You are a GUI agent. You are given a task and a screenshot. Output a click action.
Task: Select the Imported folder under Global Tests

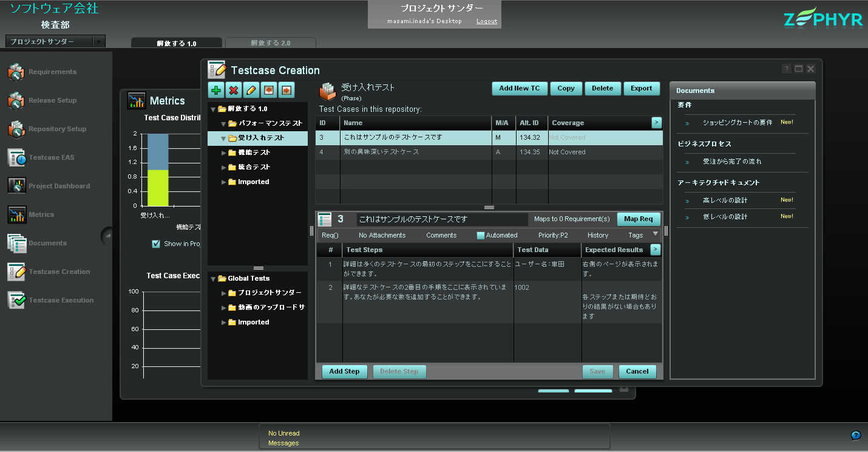[x=253, y=322]
